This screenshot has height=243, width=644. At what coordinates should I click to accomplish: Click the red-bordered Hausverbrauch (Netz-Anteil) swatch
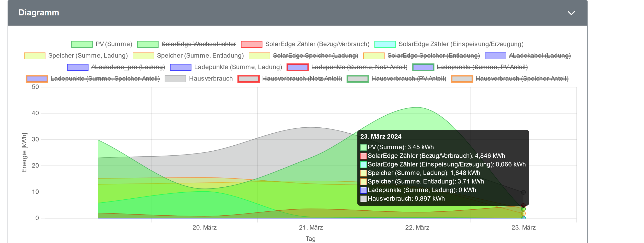click(249, 79)
